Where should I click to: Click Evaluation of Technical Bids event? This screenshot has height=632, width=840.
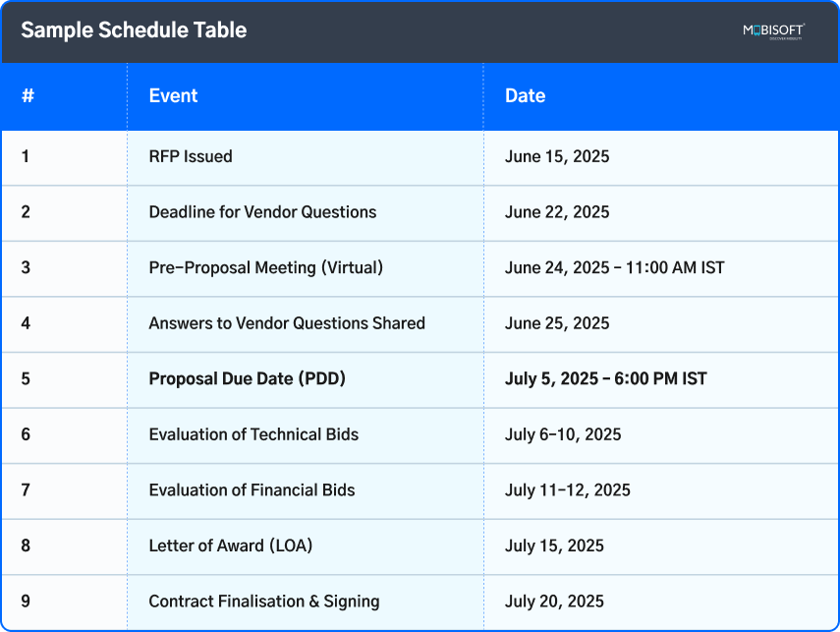[x=253, y=434]
